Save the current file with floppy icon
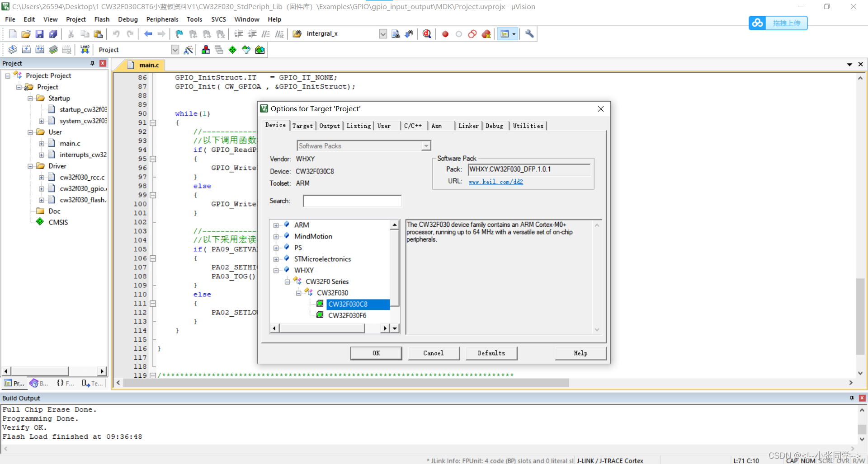The image size is (868, 464). 40,34
